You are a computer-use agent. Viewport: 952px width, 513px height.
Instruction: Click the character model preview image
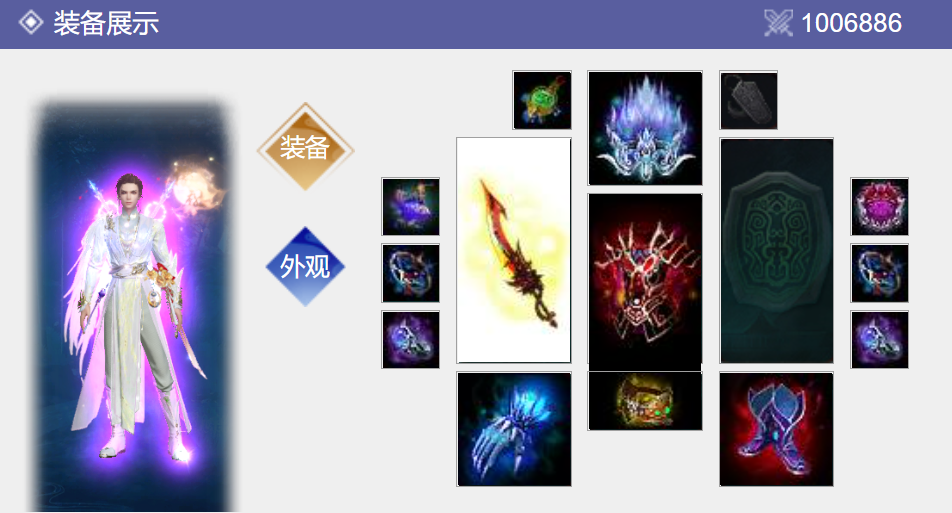click(x=132, y=307)
